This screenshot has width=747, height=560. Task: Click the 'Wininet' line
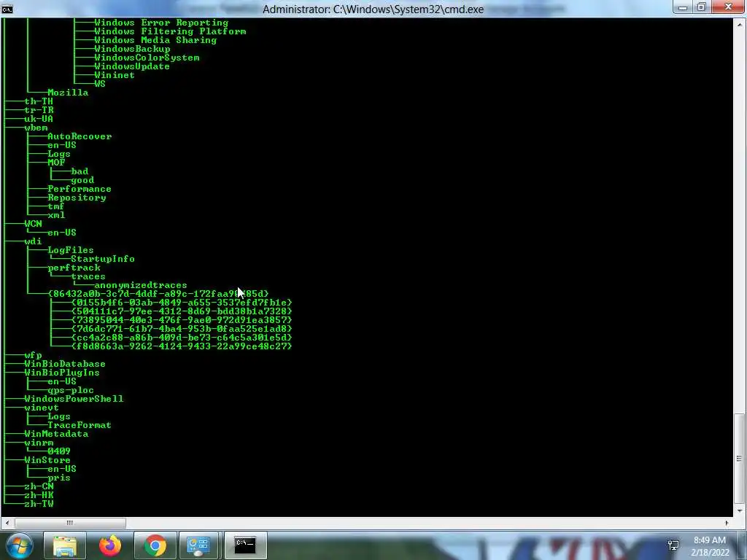tap(115, 75)
